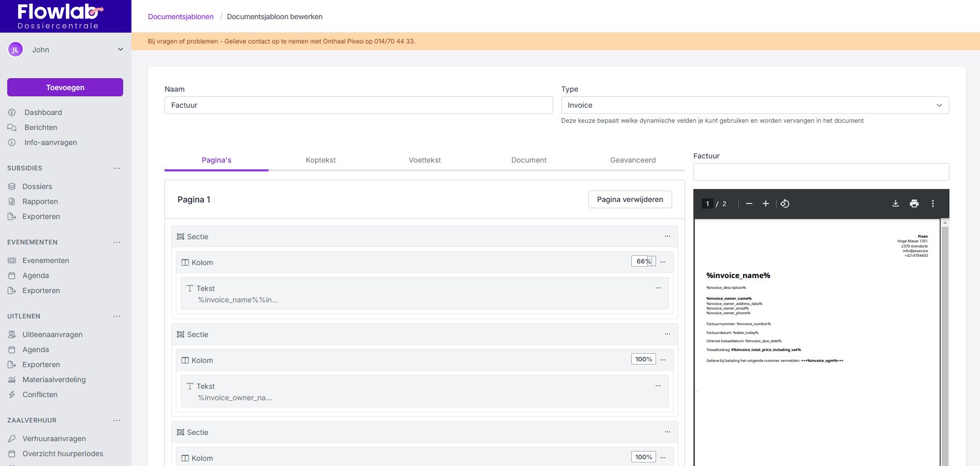Open PDF viewer more options menu
The width and height of the screenshot is (980, 466).
pyautogui.click(x=933, y=203)
